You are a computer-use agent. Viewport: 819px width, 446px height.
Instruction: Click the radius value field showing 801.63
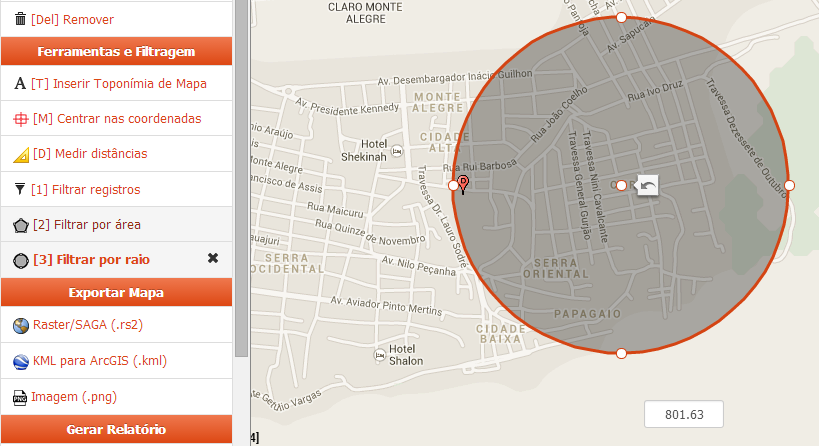pyautogui.click(x=683, y=414)
